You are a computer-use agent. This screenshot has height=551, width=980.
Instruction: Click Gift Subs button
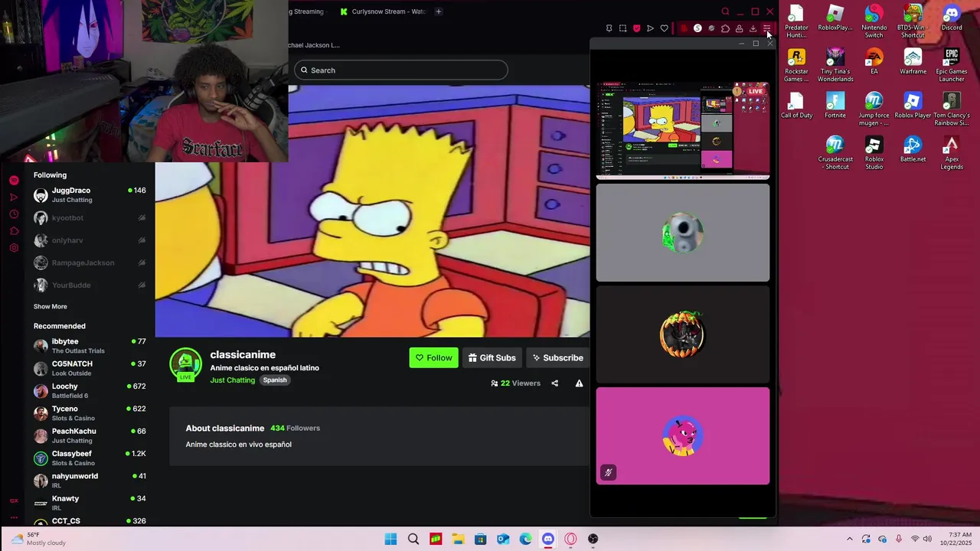pyautogui.click(x=492, y=357)
